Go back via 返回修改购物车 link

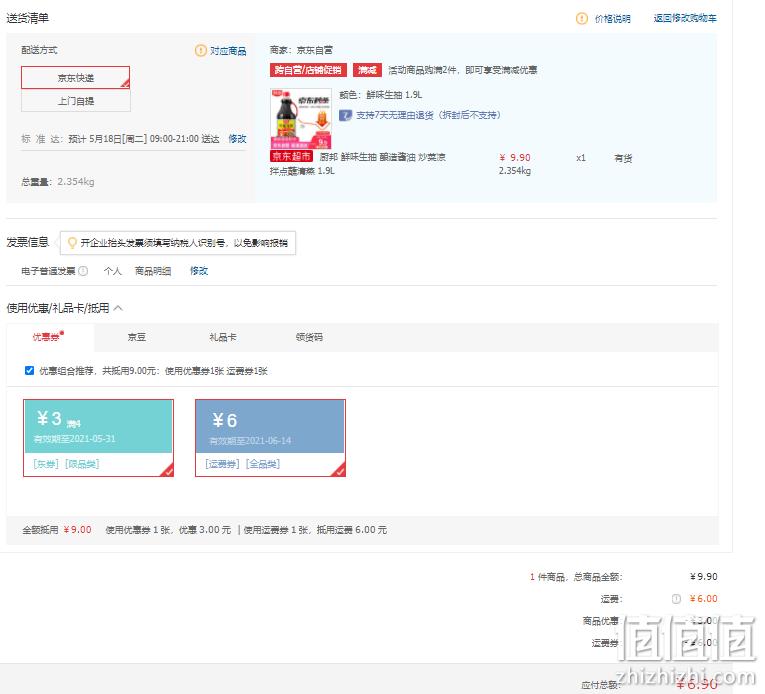click(685, 19)
